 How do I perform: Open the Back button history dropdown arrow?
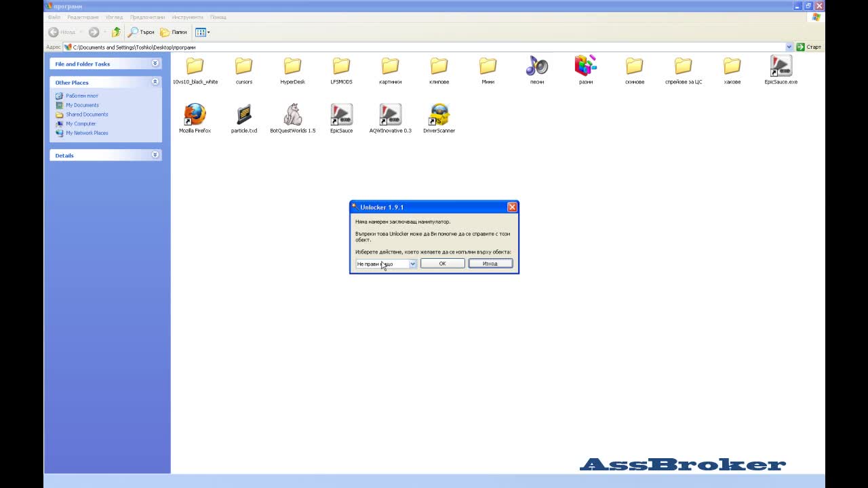point(81,32)
